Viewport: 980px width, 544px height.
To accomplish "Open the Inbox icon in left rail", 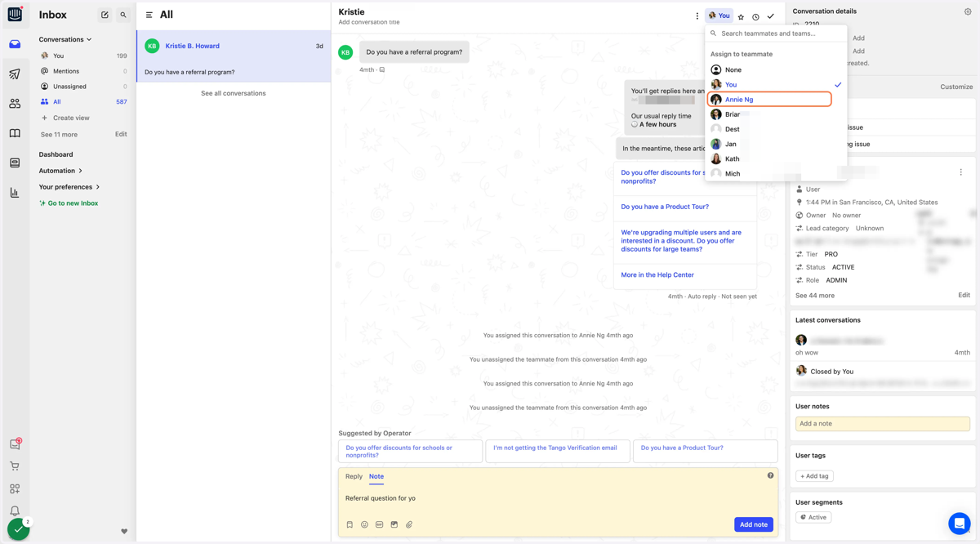I will [15, 44].
